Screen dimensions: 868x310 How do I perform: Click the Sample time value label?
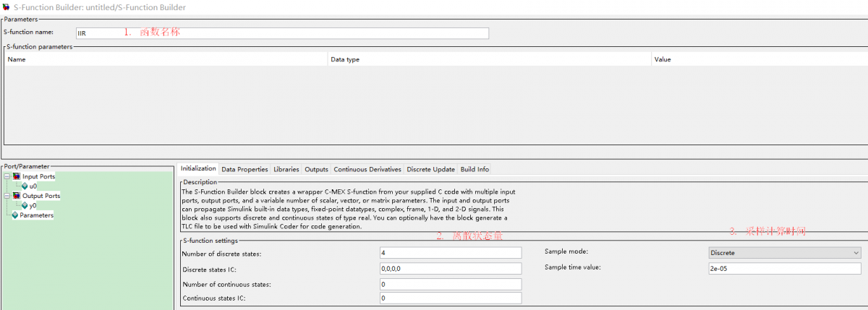[x=573, y=267]
